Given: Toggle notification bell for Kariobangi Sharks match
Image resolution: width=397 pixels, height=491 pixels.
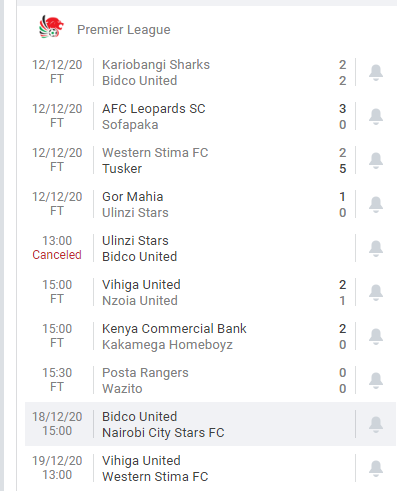Looking at the screenshot, I should pos(376,72).
